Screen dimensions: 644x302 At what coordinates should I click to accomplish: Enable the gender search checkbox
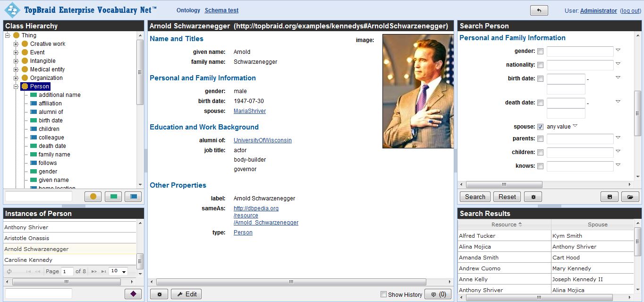(x=540, y=51)
